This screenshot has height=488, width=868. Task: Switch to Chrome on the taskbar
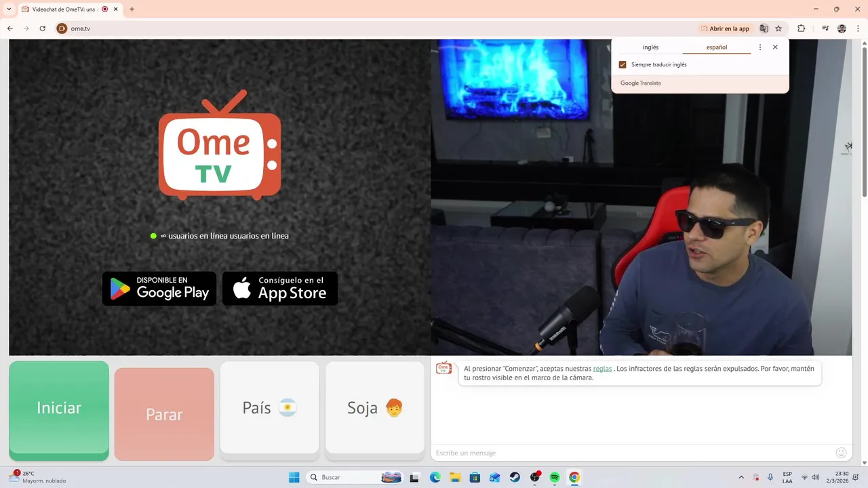coord(574,477)
